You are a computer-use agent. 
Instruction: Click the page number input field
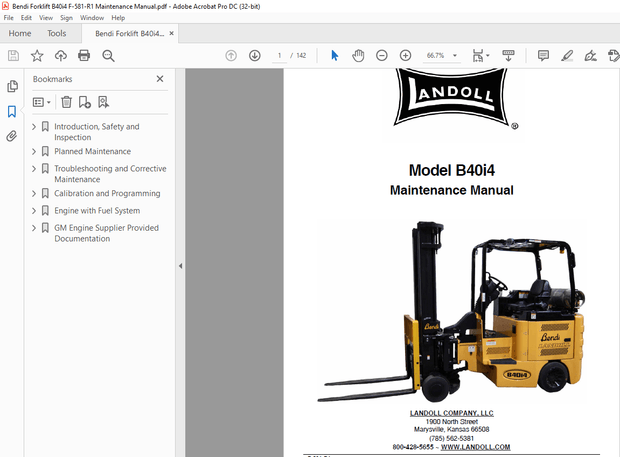click(280, 56)
